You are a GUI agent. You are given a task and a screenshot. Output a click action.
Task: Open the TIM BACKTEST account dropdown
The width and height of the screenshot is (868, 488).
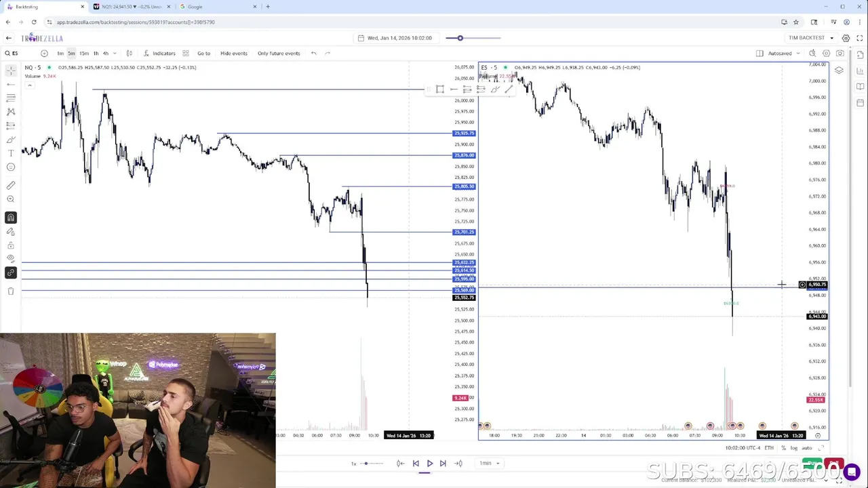click(x=811, y=38)
